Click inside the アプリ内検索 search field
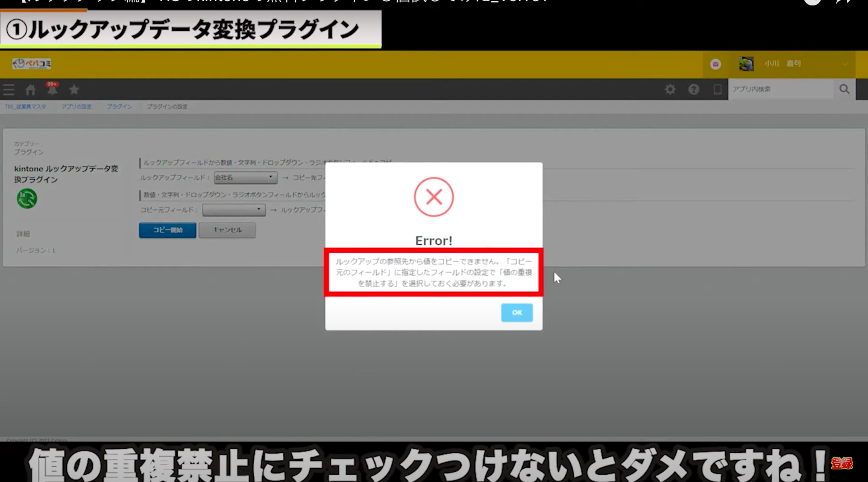This screenshot has height=482, width=868. click(780, 89)
